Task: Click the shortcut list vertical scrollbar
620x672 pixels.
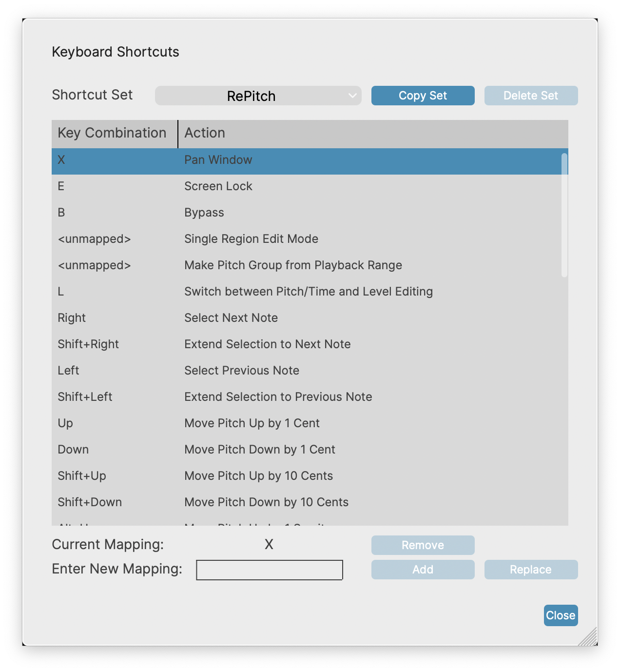Action: point(564,215)
